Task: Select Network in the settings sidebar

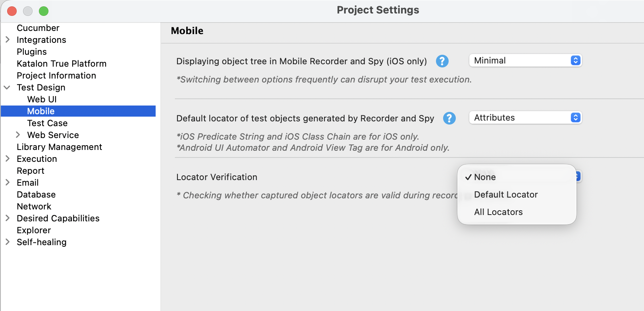Action: [x=34, y=206]
